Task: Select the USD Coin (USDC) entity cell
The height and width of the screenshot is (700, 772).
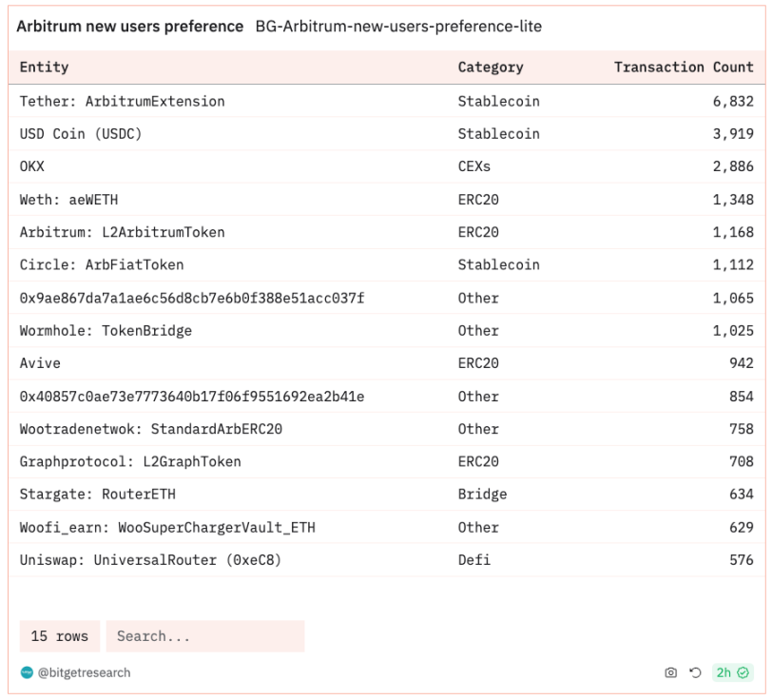Action: (81, 134)
